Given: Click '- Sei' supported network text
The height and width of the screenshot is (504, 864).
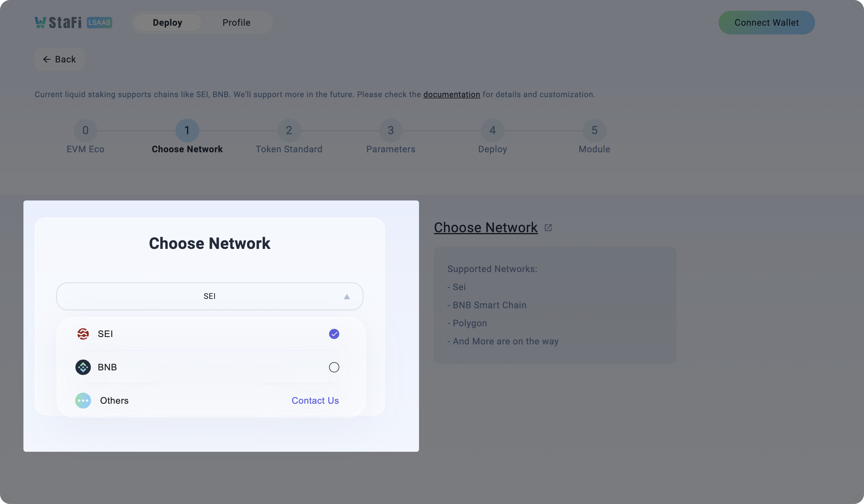Looking at the screenshot, I should pyautogui.click(x=457, y=287).
